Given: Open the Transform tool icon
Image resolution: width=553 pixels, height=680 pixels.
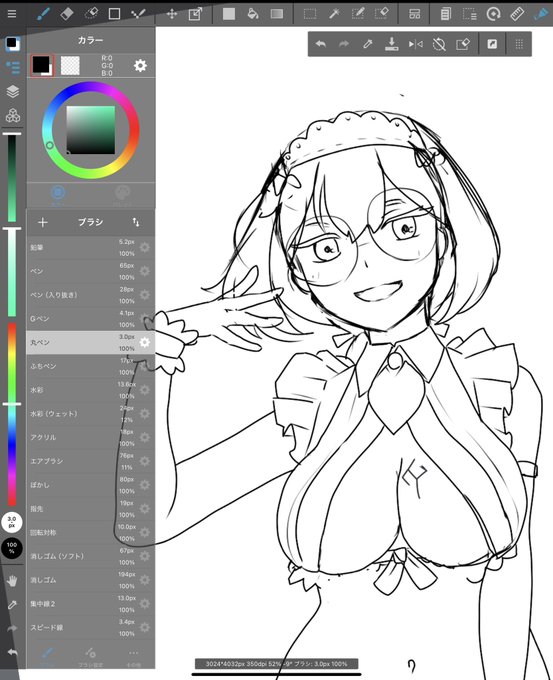Looking at the screenshot, I should (195, 14).
